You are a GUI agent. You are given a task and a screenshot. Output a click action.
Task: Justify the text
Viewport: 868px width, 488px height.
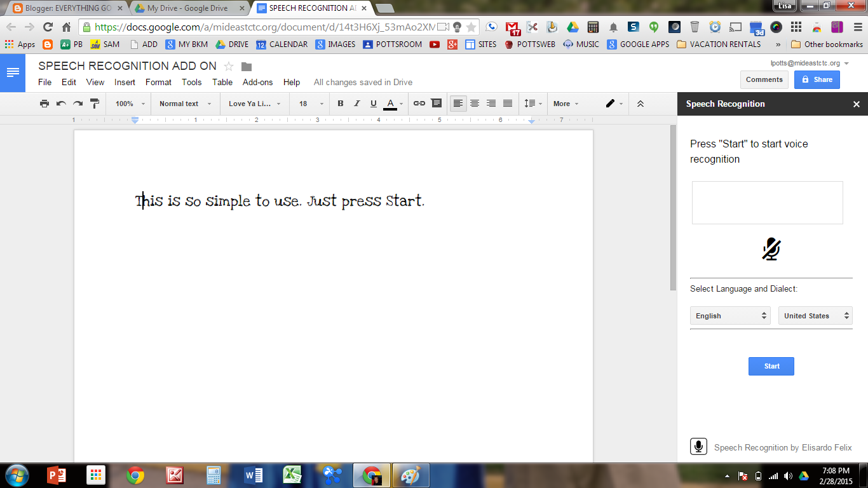[x=508, y=104]
